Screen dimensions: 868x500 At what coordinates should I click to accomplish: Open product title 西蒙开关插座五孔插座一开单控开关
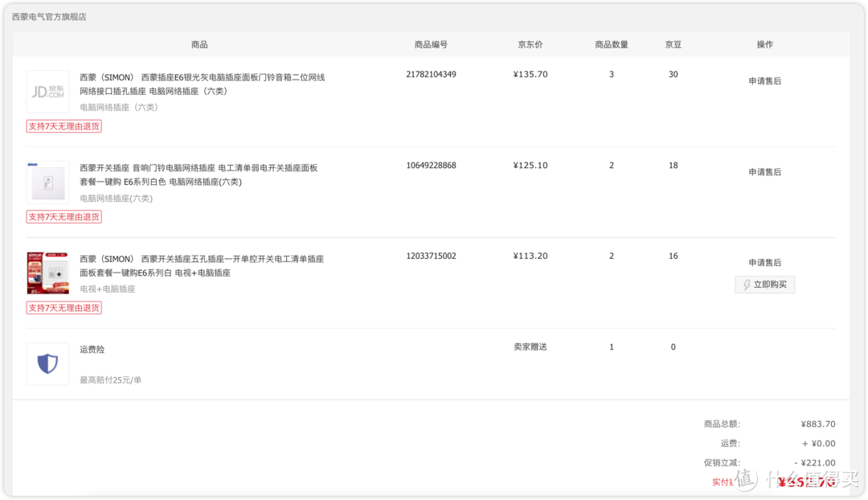point(202,266)
